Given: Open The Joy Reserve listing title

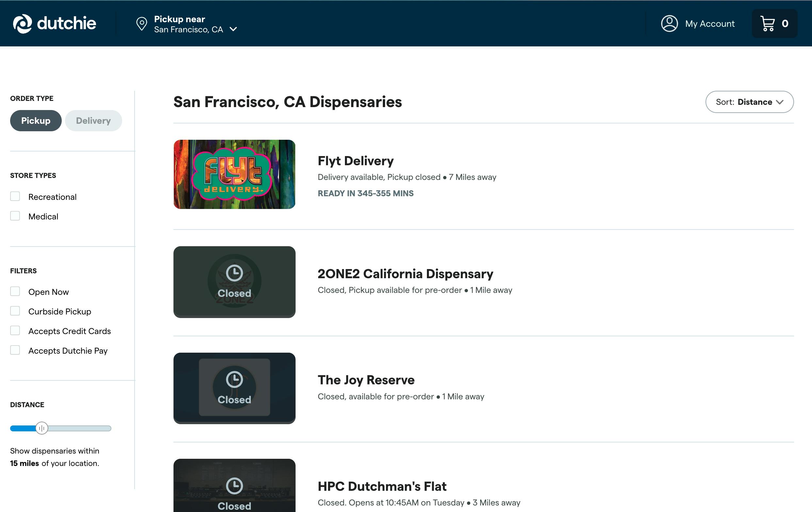Looking at the screenshot, I should click(366, 380).
